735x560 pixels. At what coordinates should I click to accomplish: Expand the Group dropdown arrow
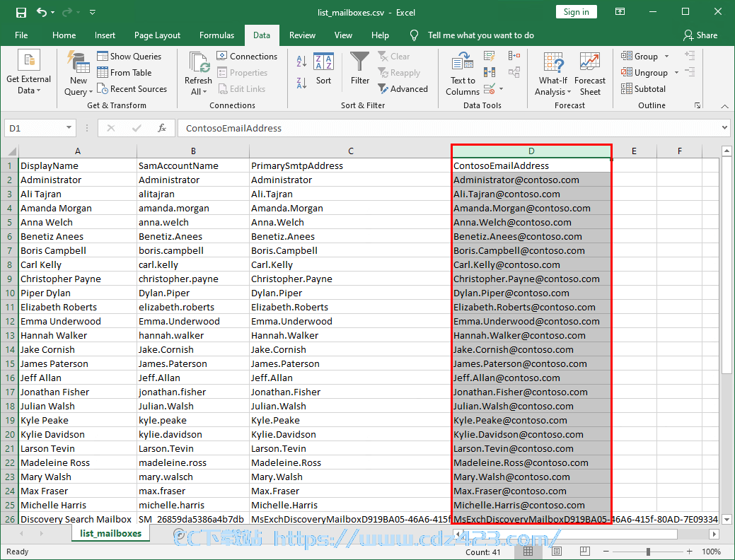point(666,57)
